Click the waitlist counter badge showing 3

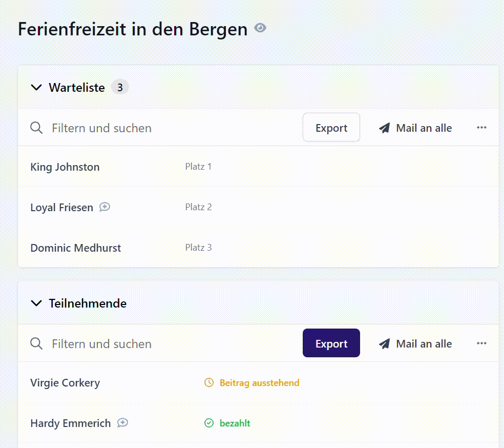coord(120,87)
